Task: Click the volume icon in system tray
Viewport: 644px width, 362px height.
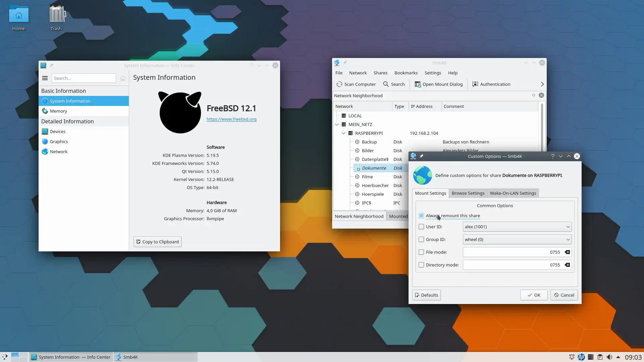Action: click(609, 357)
